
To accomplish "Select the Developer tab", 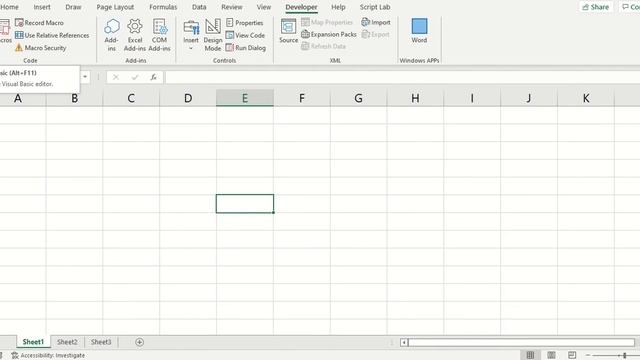I will [301, 7].
